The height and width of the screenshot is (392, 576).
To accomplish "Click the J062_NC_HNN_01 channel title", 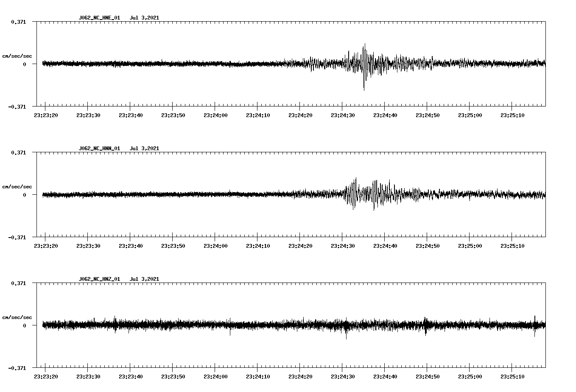I will [x=99, y=148].
